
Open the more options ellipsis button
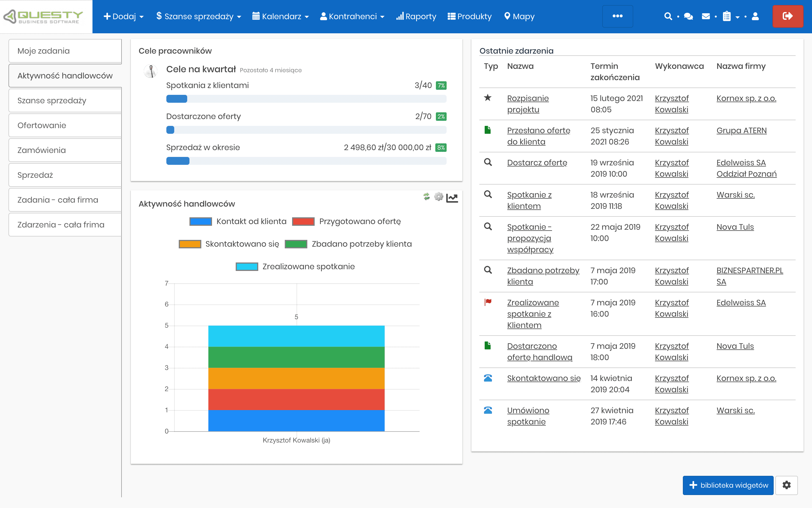[617, 16]
